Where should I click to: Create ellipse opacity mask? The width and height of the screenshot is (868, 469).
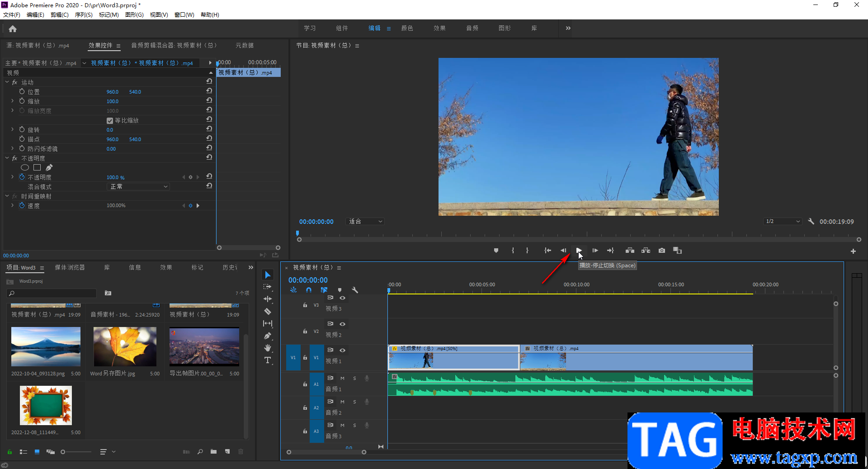(25, 168)
